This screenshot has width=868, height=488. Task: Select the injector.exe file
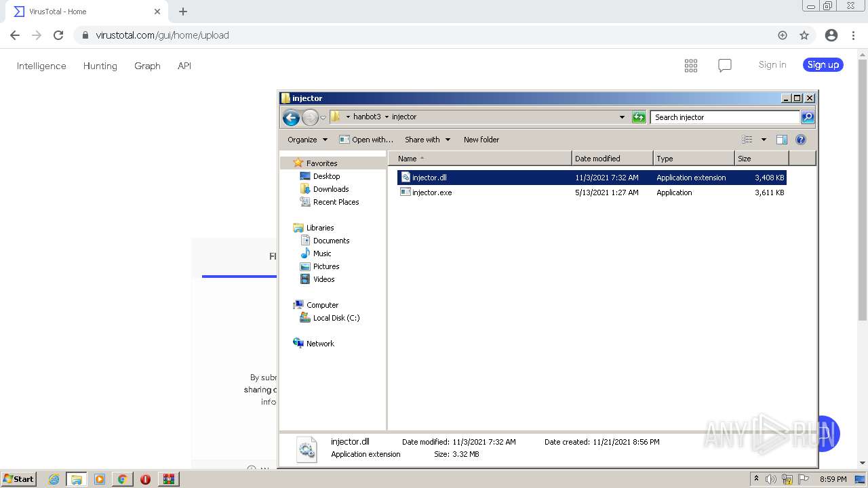tap(591, 192)
